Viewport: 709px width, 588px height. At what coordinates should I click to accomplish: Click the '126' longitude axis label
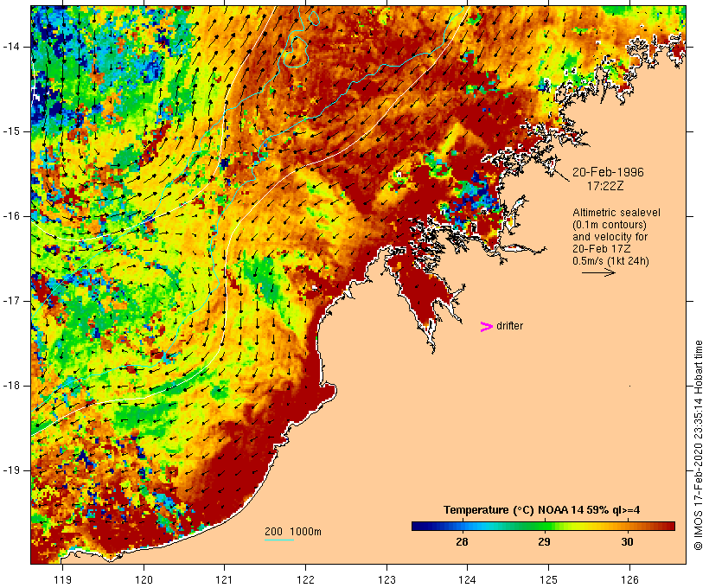(x=629, y=579)
